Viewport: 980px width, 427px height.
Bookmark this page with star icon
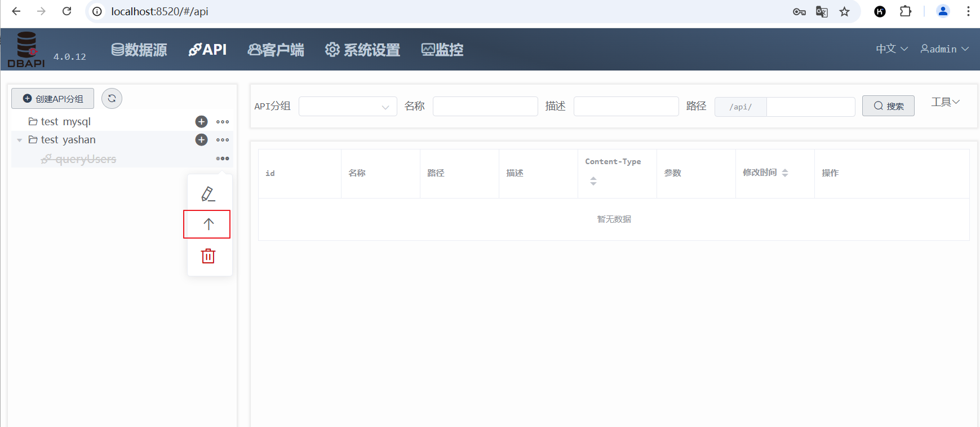844,11
